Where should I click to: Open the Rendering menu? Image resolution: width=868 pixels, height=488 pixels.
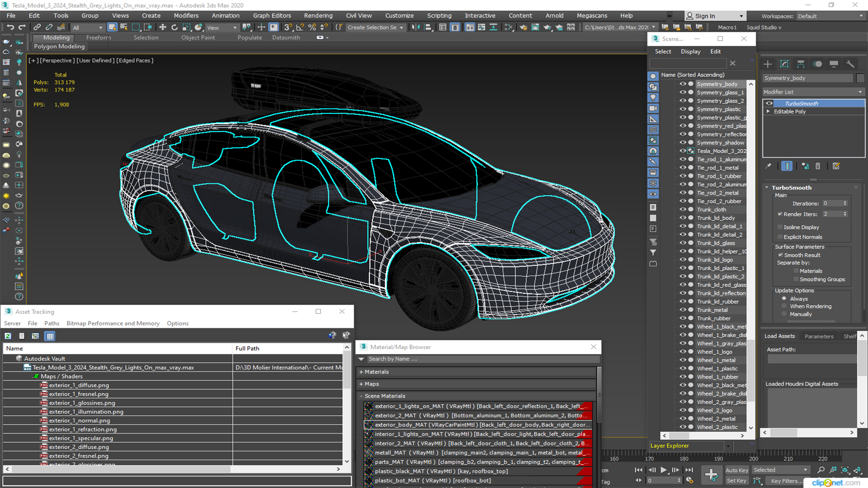pyautogui.click(x=318, y=15)
